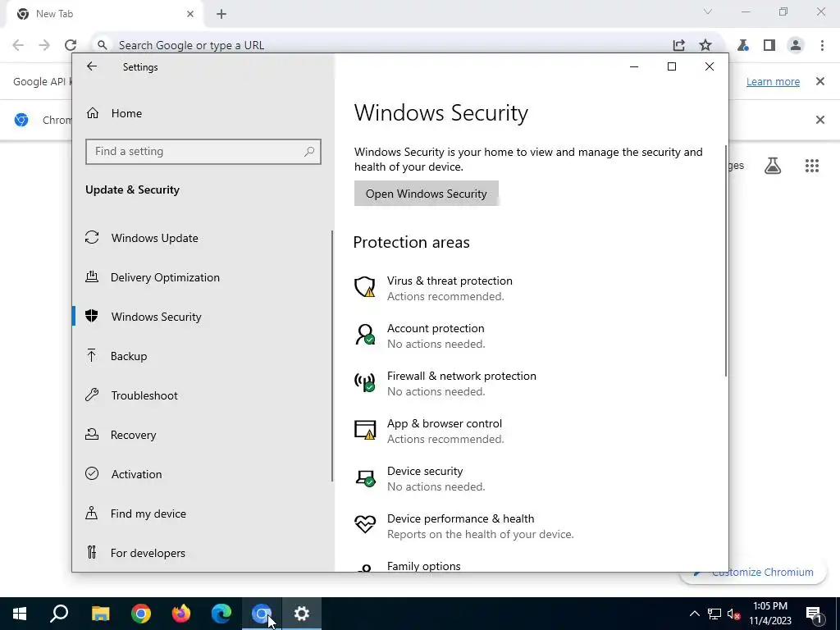Click the Windows Update refresh arrows icon

[92, 237]
